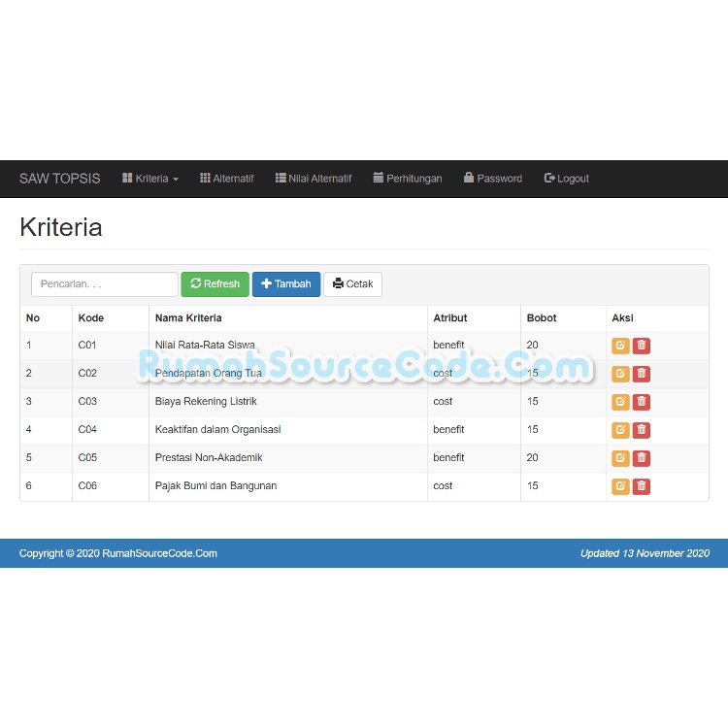Select the Kode column header

tap(91, 318)
